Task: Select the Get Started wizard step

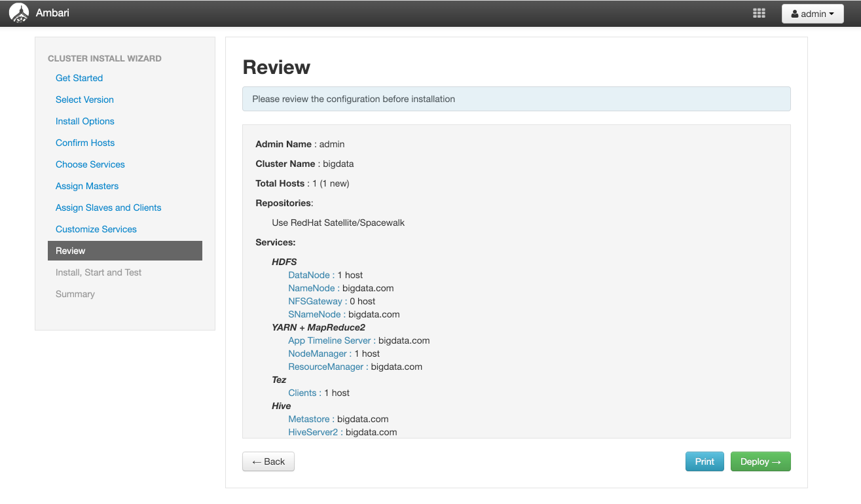Action: [79, 78]
